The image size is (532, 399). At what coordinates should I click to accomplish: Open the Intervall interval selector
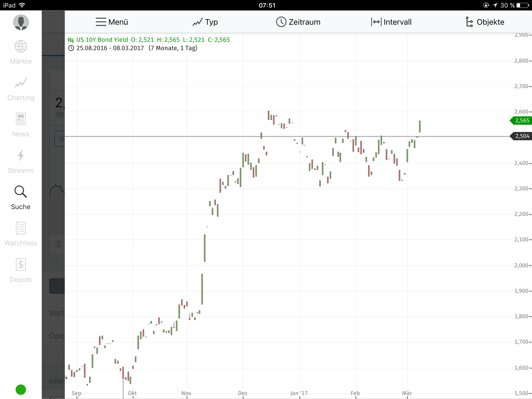[391, 22]
